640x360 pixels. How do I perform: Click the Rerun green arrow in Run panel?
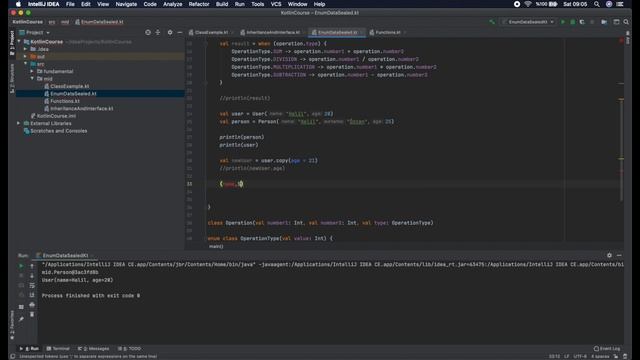(x=21, y=266)
